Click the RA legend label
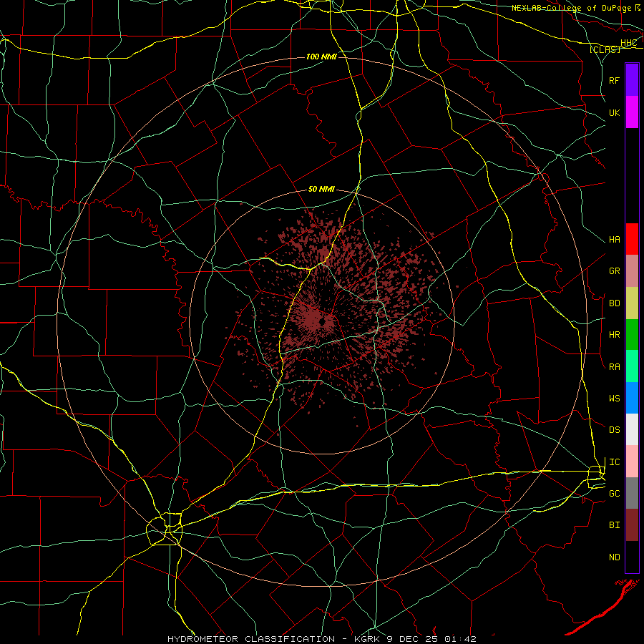Screen dimensions: 644x644 615,367
